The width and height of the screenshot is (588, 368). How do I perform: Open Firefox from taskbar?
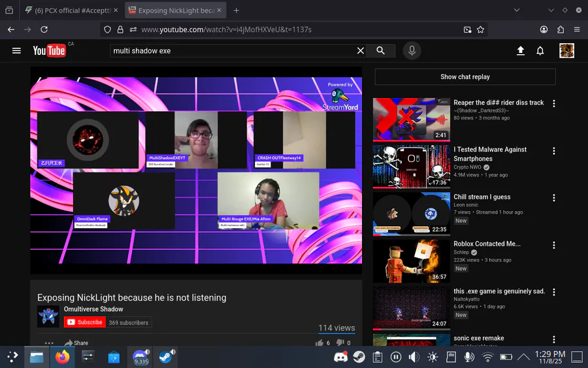tap(62, 357)
